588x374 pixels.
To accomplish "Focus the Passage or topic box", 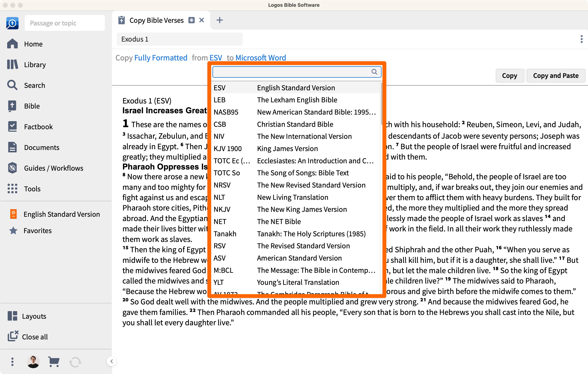I will [x=65, y=23].
